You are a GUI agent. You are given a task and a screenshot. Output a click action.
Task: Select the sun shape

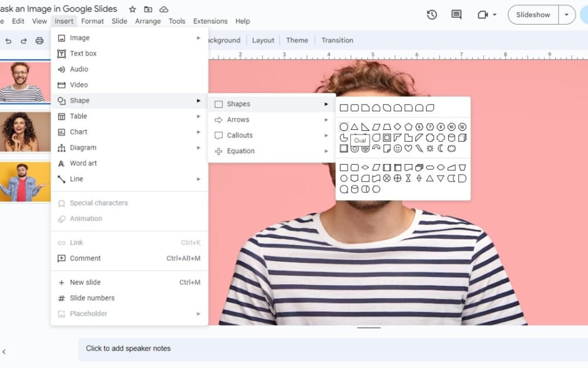(x=429, y=148)
